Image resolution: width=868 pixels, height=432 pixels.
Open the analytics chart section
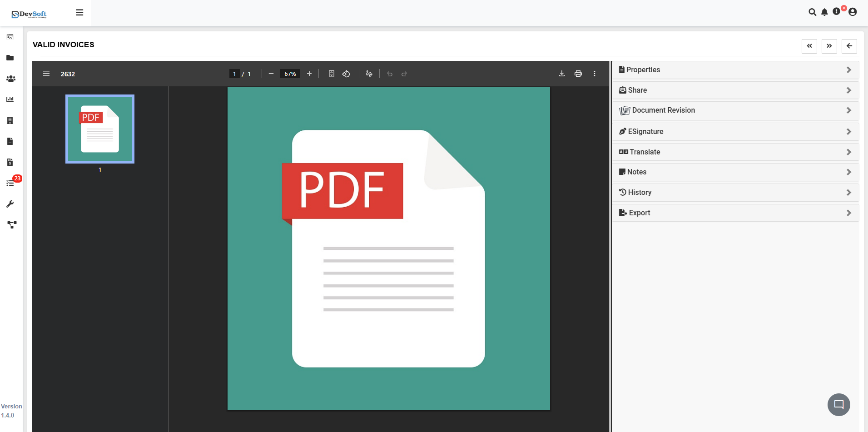click(10, 99)
